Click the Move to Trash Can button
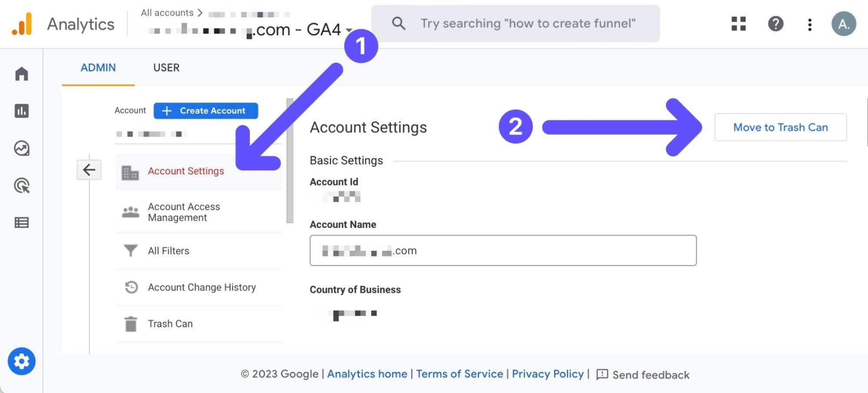The width and height of the screenshot is (868, 393). (x=780, y=127)
